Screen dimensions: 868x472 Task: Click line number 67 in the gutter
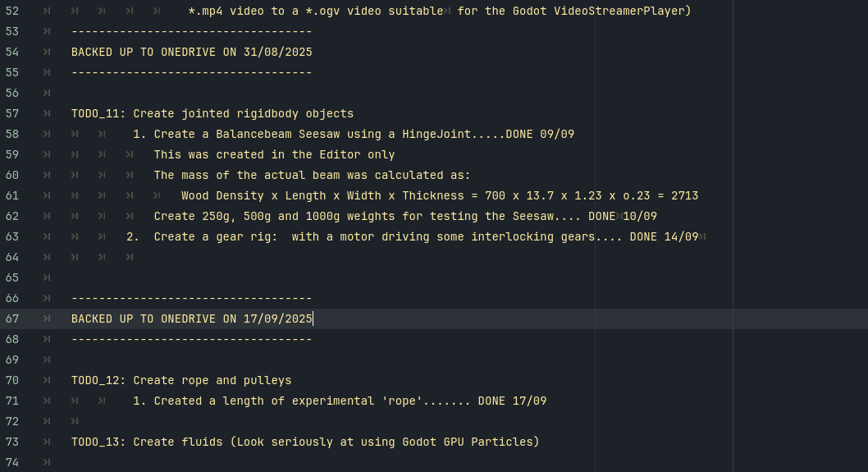(12, 318)
